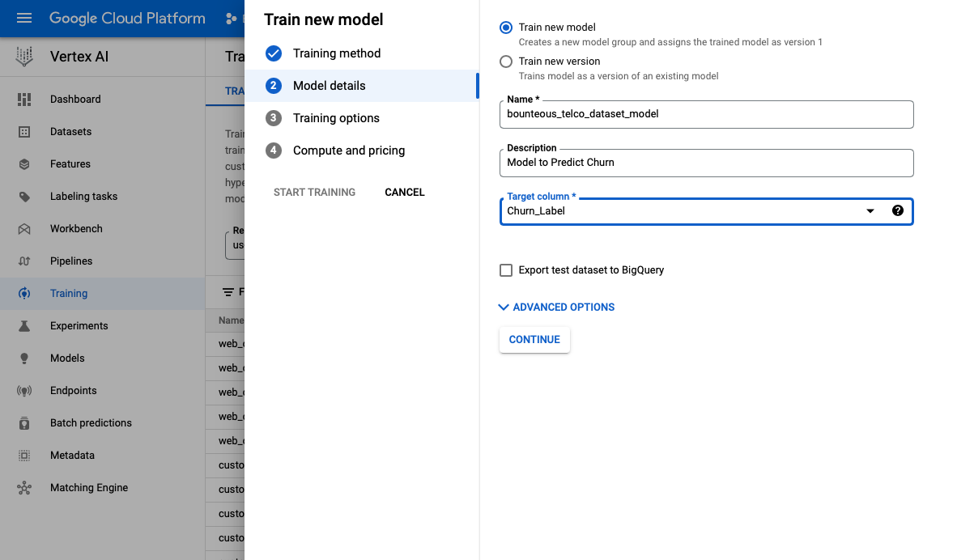Open Endpoints in the sidebar
The image size is (957, 560).
103,390
